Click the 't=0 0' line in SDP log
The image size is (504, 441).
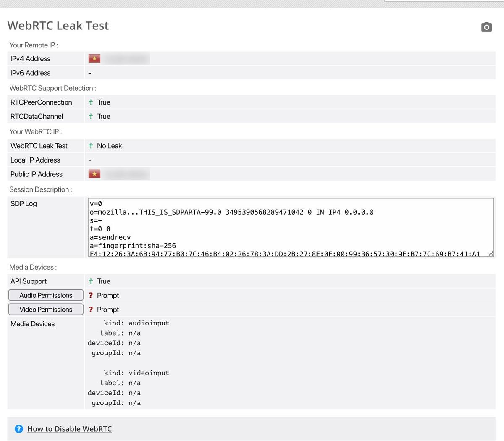point(100,229)
